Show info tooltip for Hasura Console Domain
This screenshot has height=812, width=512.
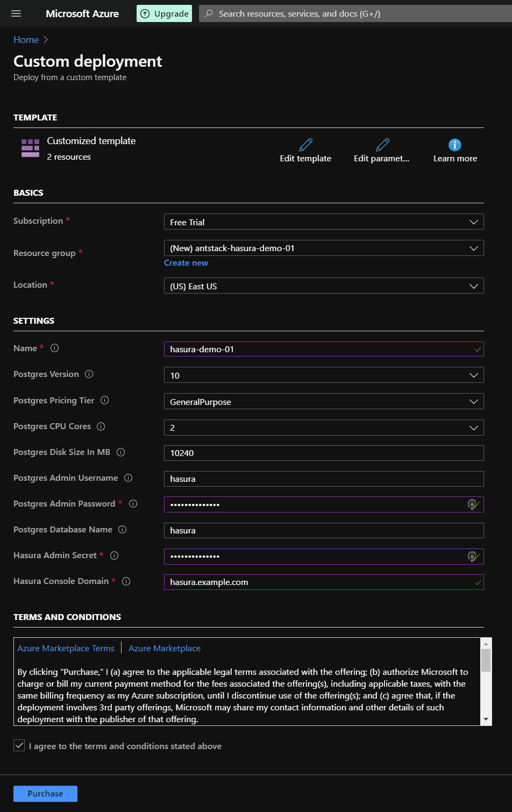pos(126,581)
